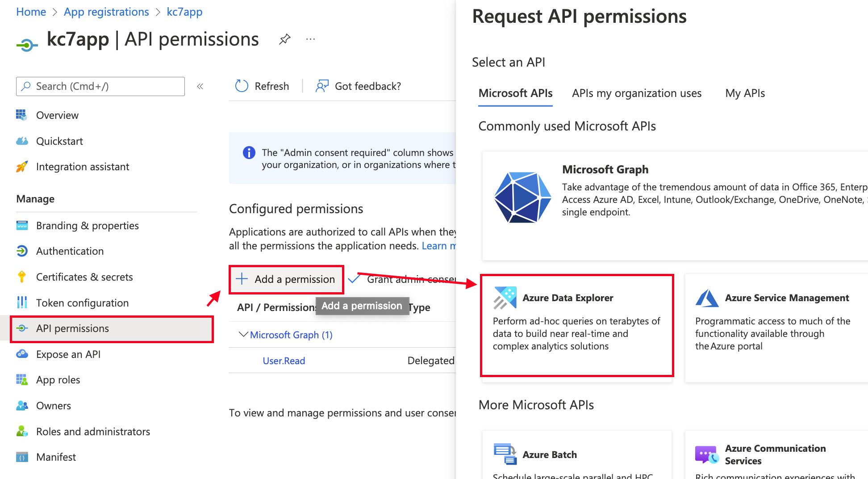Open the My APIs tab
The image size is (868, 479).
pyautogui.click(x=745, y=93)
